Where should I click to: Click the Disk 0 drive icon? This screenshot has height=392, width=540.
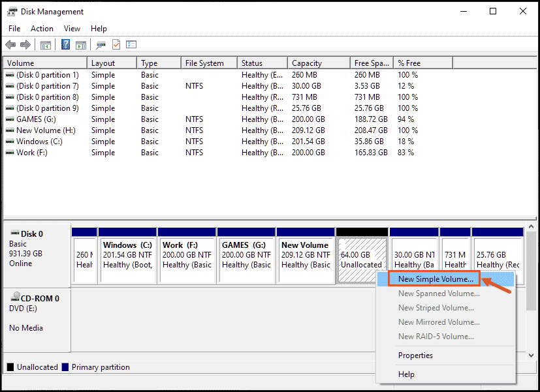pos(14,233)
